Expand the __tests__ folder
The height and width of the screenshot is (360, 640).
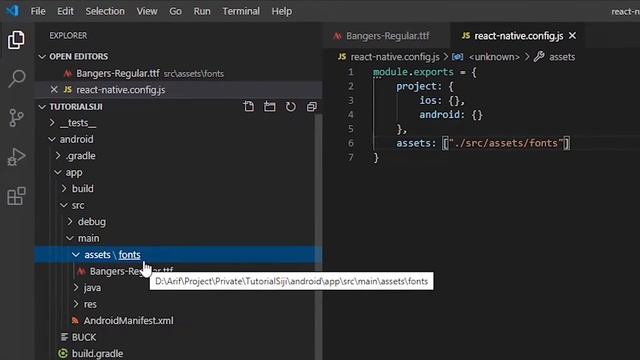52,122
